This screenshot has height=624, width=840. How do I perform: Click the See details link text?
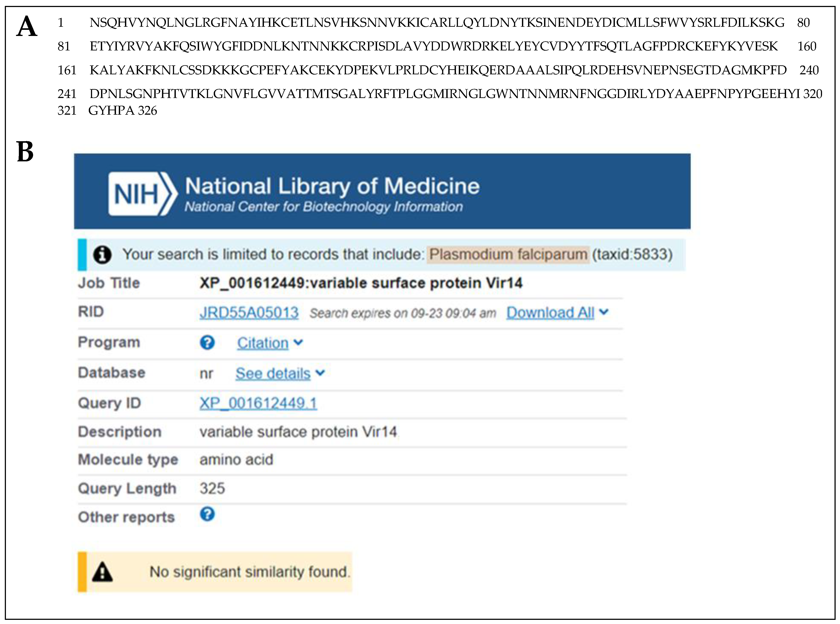point(272,373)
